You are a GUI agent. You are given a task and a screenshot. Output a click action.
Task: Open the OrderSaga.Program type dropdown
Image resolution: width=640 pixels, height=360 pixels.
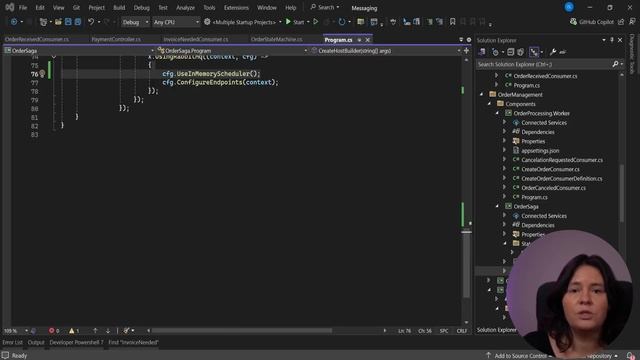(232, 51)
